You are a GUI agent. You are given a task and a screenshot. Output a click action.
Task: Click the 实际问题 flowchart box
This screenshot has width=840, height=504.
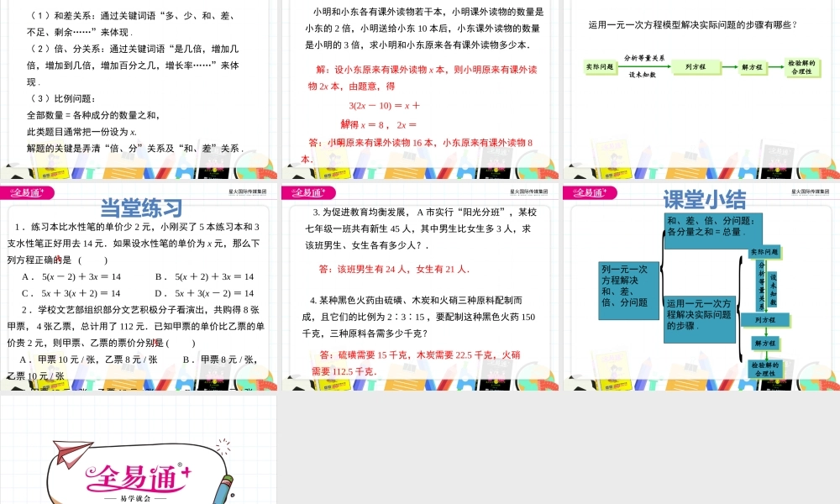[x=600, y=67]
